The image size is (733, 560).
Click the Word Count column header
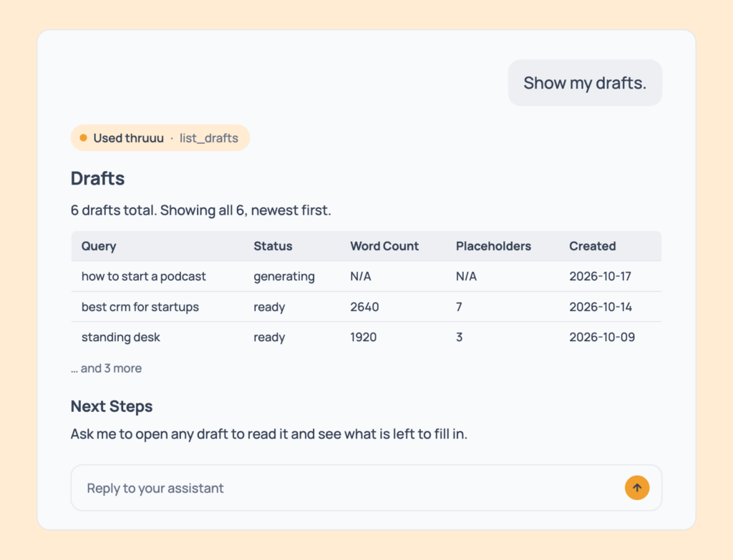click(x=384, y=246)
